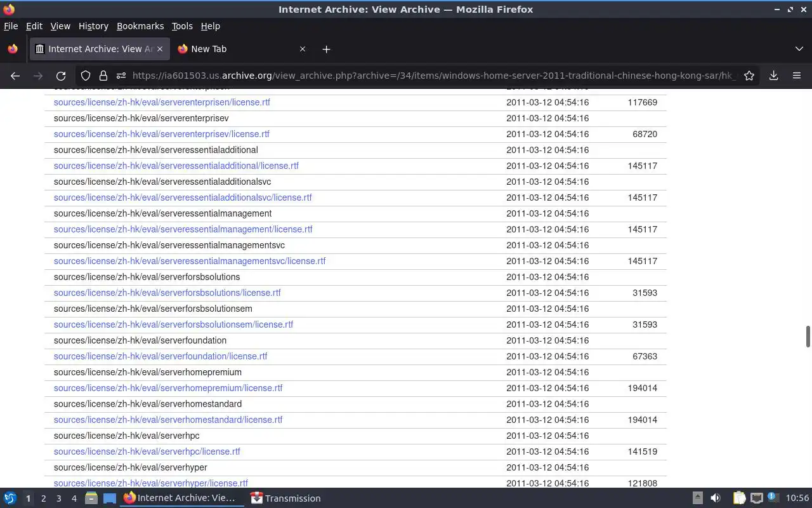Click file size value 68720
Viewport: 812px width, 508px height.
[645, 134]
